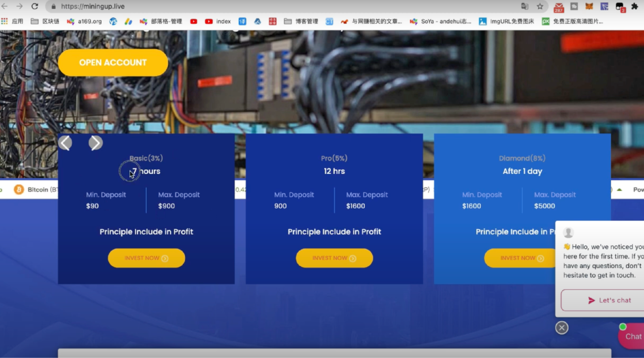This screenshot has height=358, width=644.
Task: Open the Extensions puzzle-piece menu
Action: [635, 6]
